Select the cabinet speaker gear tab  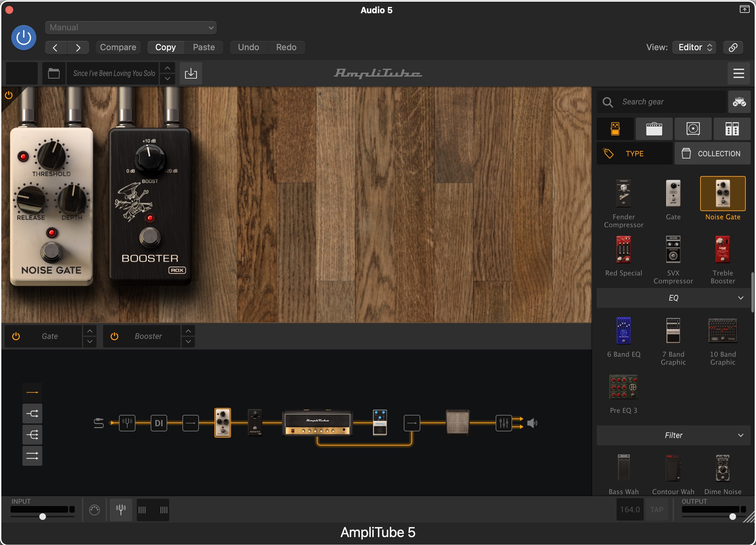(x=693, y=128)
